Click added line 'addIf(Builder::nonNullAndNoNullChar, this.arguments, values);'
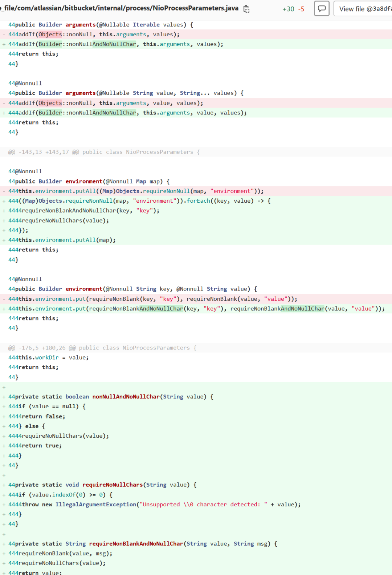 point(196,44)
